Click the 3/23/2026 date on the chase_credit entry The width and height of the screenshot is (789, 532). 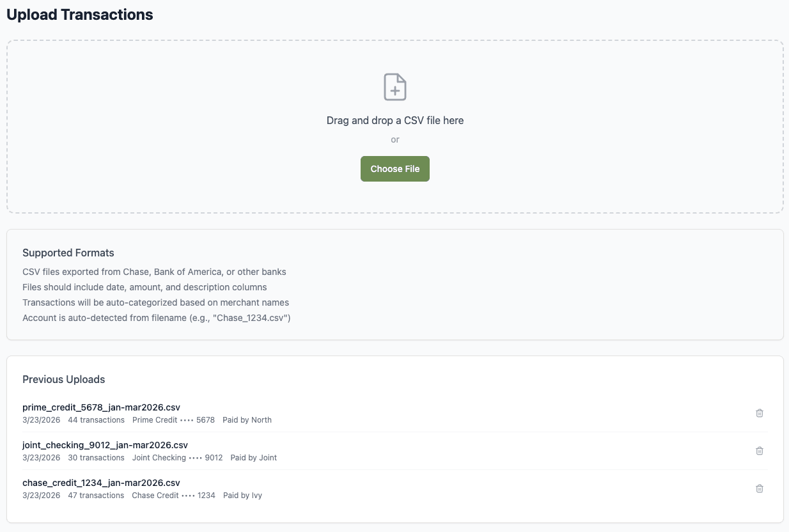(x=41, y=496)
